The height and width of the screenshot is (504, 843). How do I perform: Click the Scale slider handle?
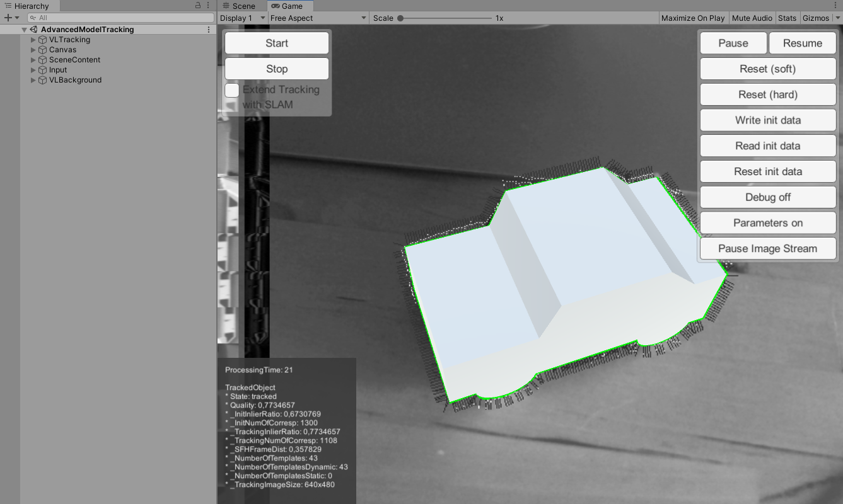pyautogui.click(x=400, y=18)
